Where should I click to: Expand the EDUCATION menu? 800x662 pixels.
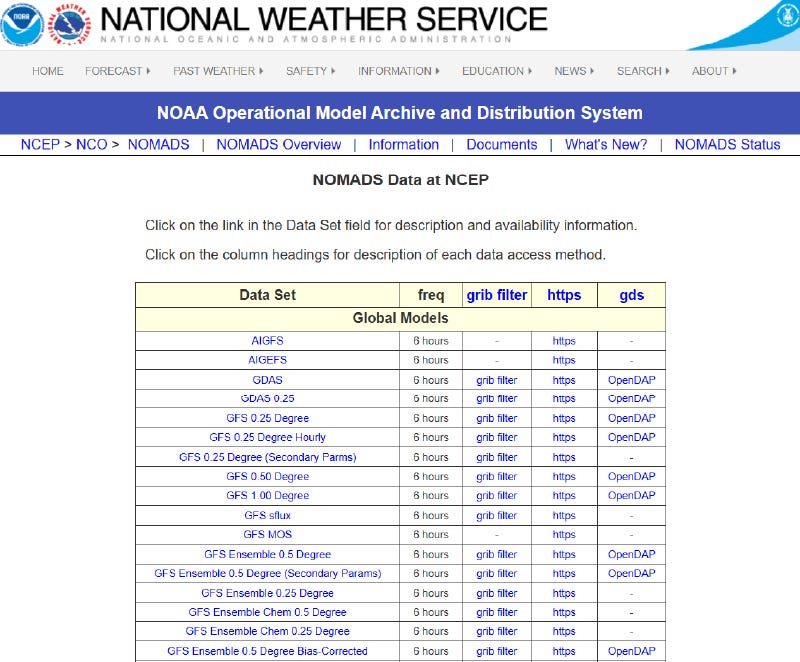496,71
